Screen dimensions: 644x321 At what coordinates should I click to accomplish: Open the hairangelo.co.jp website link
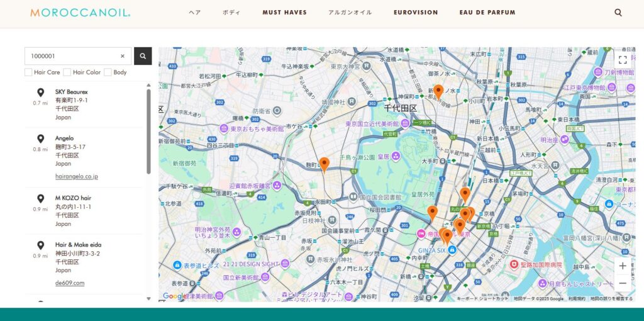(76, 176)
